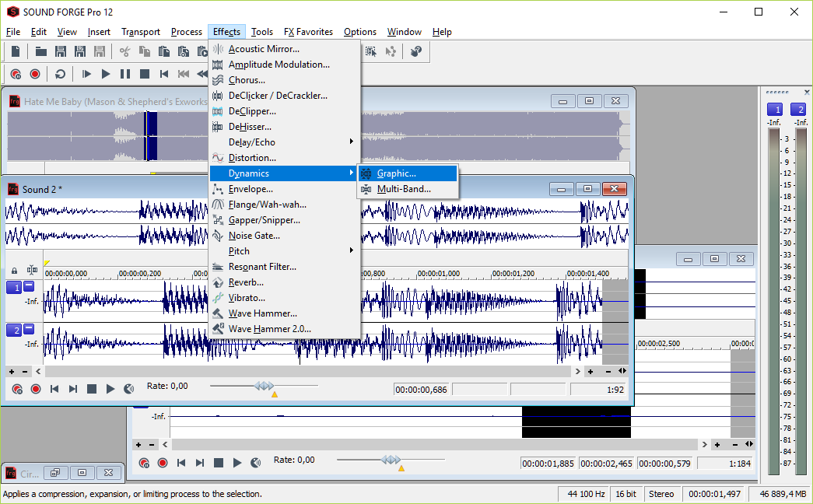The width and height of the screenshot is (813, 504).
Task: Toggle the channel 1 button in Sound 2
Action: click(13, 287)
